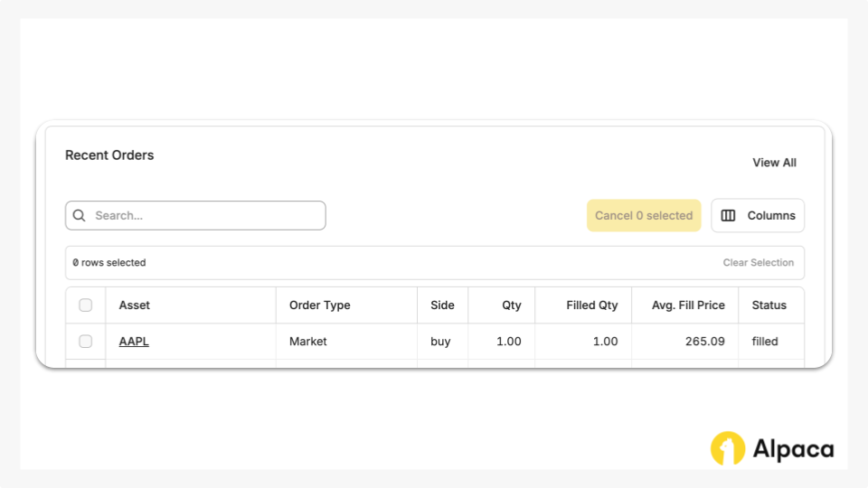This screenshot has height=488, width=868.
Task: Click the Side column header
Action: tap(442, 305)
